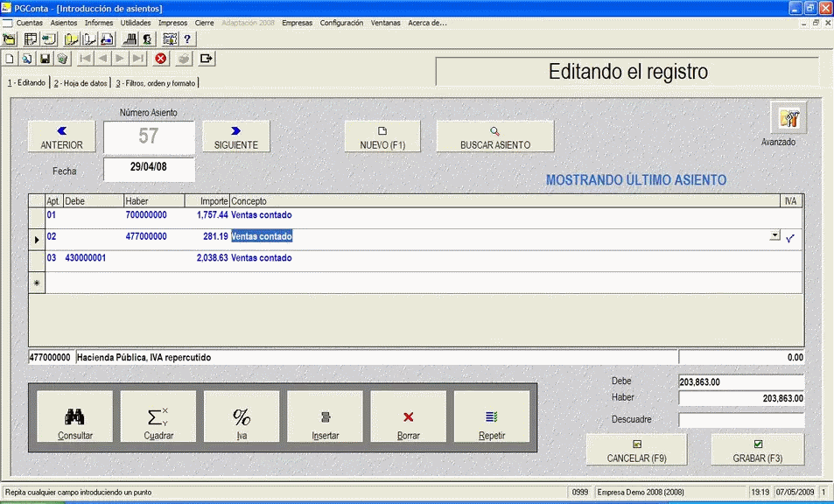
Task: Toggle the IVA checkmark on row 02
Action: (x=790, y=237)
